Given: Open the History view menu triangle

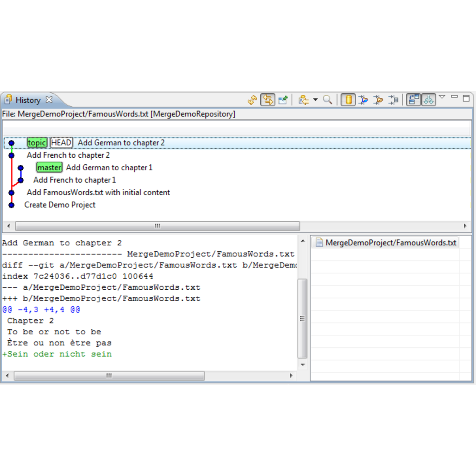Looking at the screenshot, I should (442, 97).
